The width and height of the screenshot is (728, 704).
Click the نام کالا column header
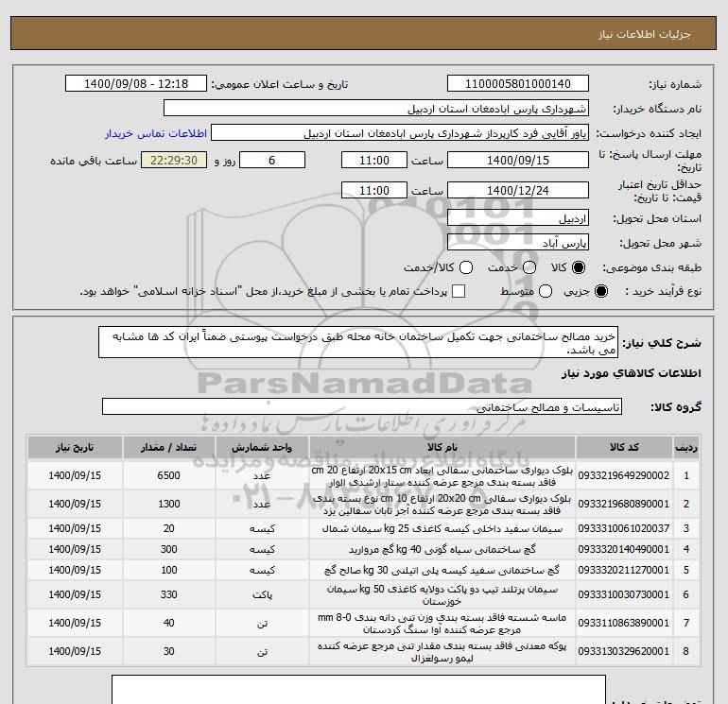tap(442, 447)
